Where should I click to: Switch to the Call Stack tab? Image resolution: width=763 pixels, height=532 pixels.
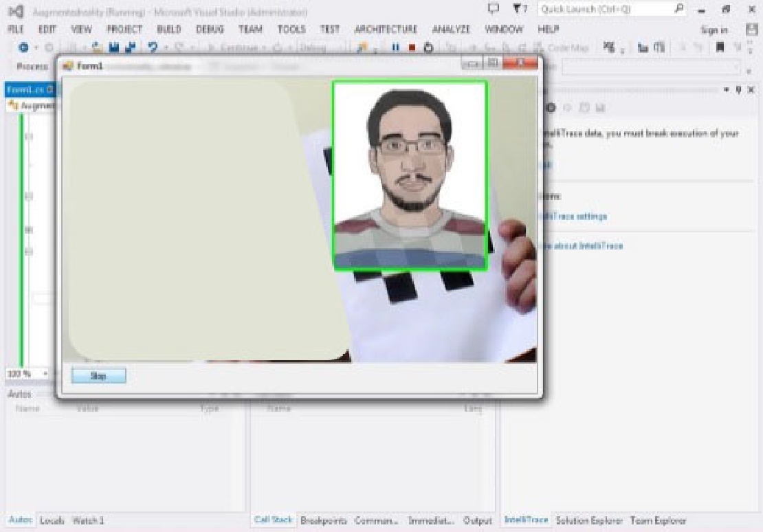tap(273, 520)
